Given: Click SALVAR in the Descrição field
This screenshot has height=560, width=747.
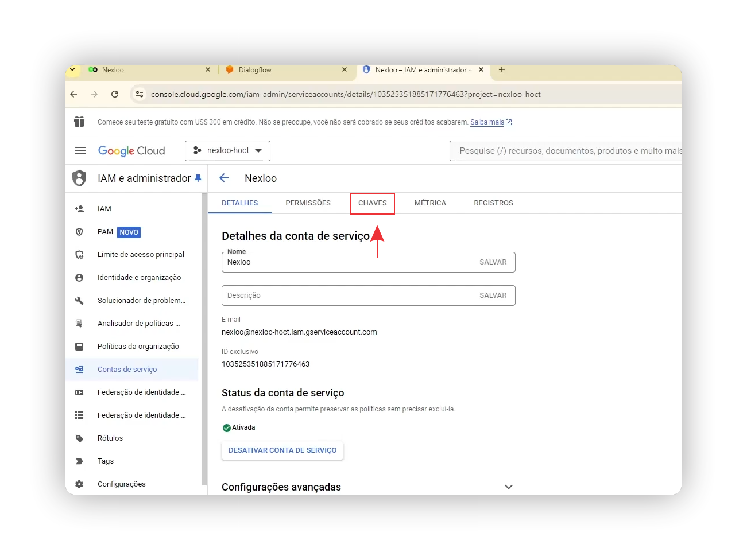Looking at the screenshot, I should coord(493,295).
